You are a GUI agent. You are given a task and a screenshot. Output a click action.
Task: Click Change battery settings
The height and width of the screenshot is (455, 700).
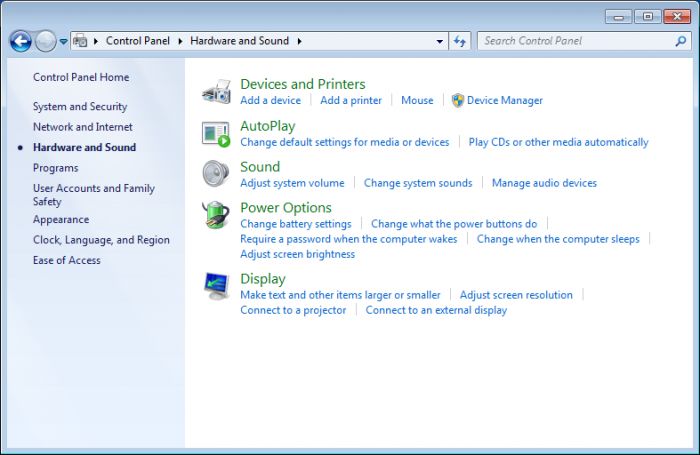pyautogui.click(x=296, y=224)
